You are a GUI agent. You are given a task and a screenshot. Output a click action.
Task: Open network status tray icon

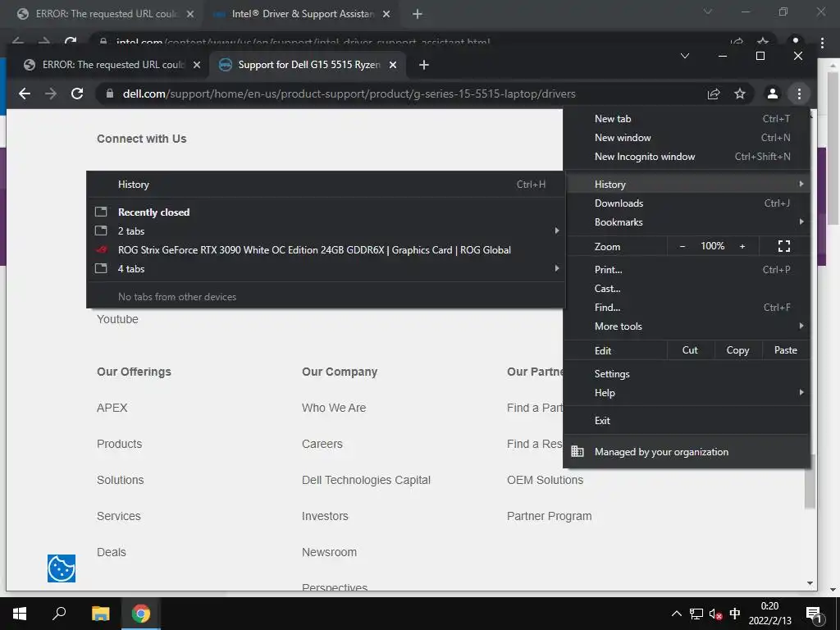coord(696,614)
